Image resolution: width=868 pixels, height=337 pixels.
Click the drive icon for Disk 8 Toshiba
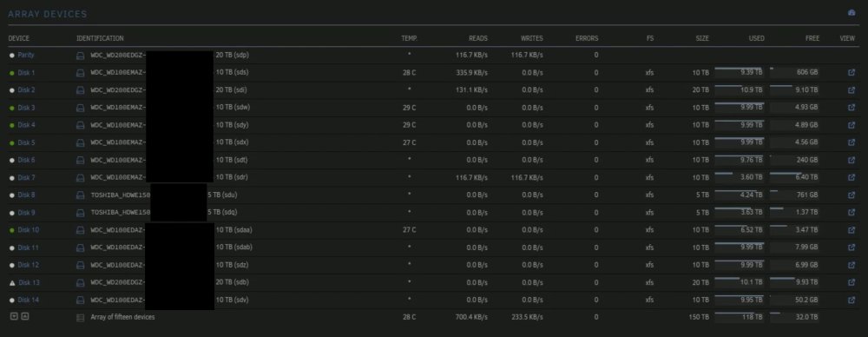80,195
